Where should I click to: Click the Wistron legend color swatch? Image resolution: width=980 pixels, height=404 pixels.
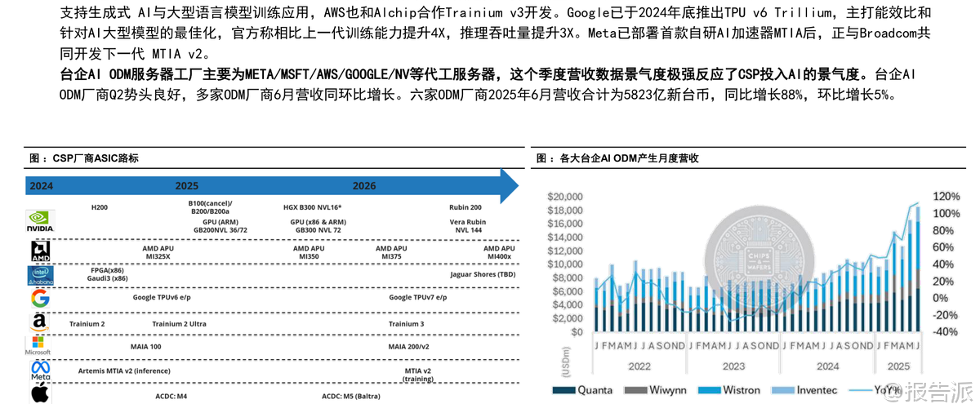[713, 390]
